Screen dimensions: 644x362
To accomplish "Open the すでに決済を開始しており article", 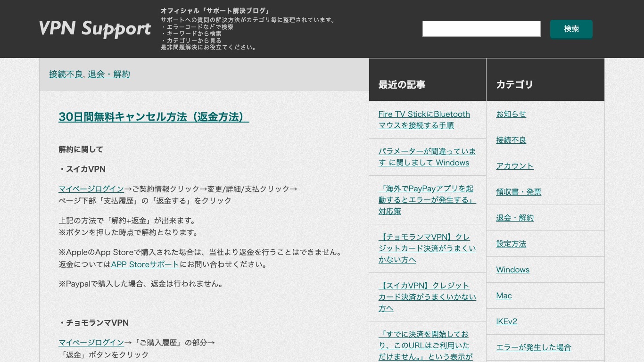I will (426, 346).
